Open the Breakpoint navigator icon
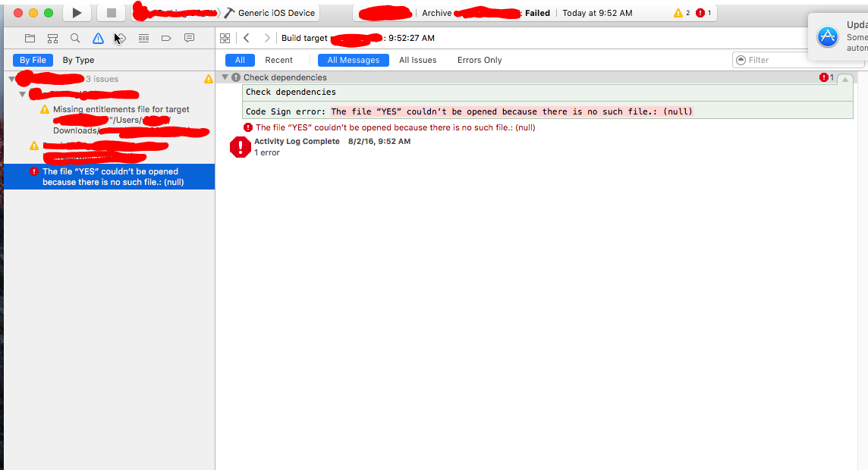The image size is (868, 470). point(166,38)
